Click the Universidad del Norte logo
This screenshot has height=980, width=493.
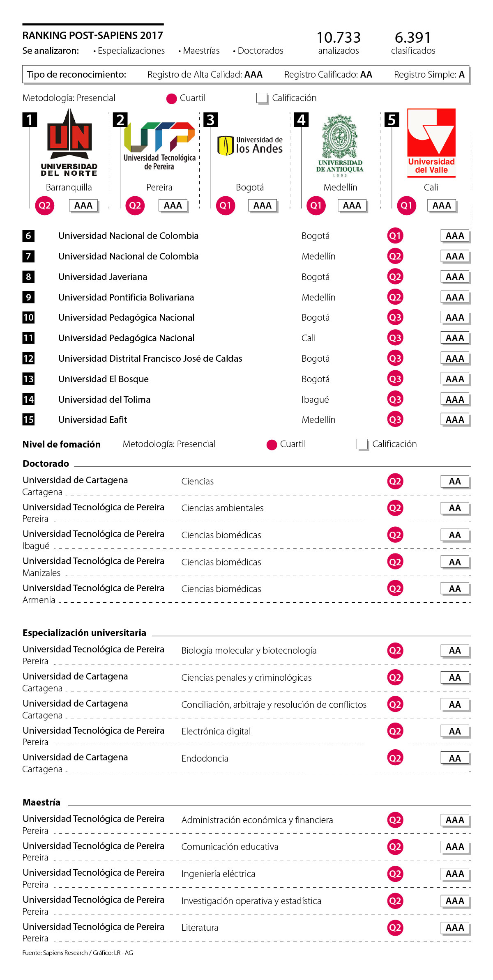tap(69, 142)
